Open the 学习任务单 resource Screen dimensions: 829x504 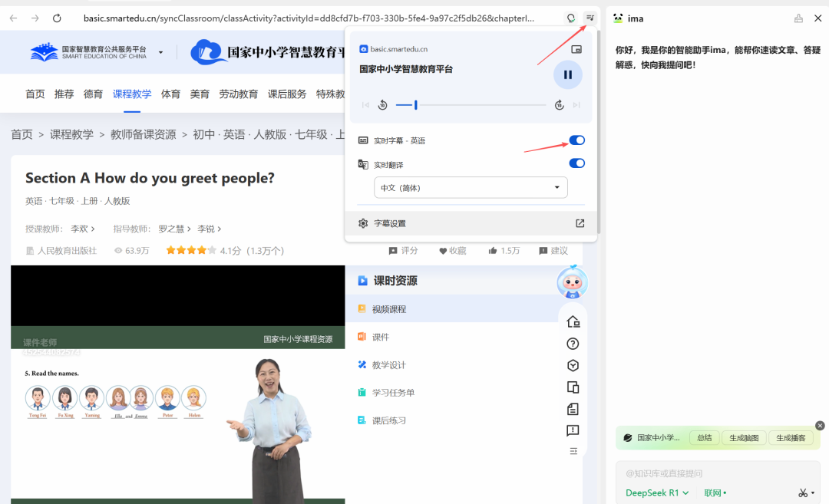(x=395, y=392)
